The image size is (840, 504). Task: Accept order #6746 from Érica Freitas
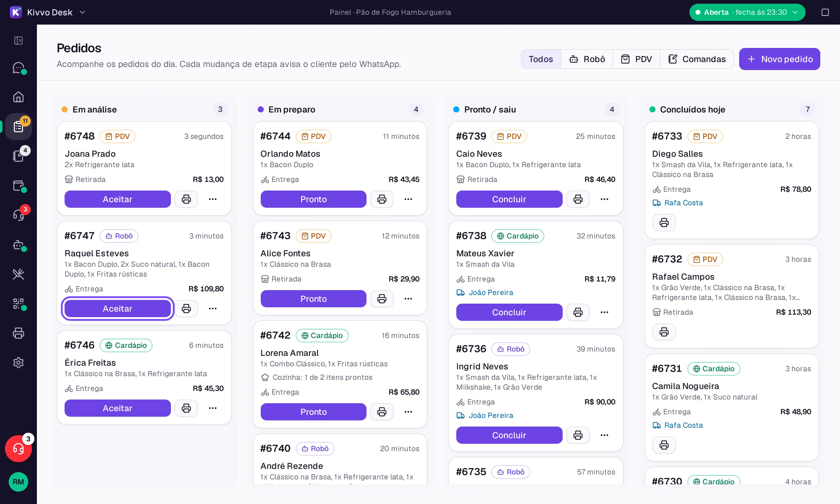[x=117, y=408]
